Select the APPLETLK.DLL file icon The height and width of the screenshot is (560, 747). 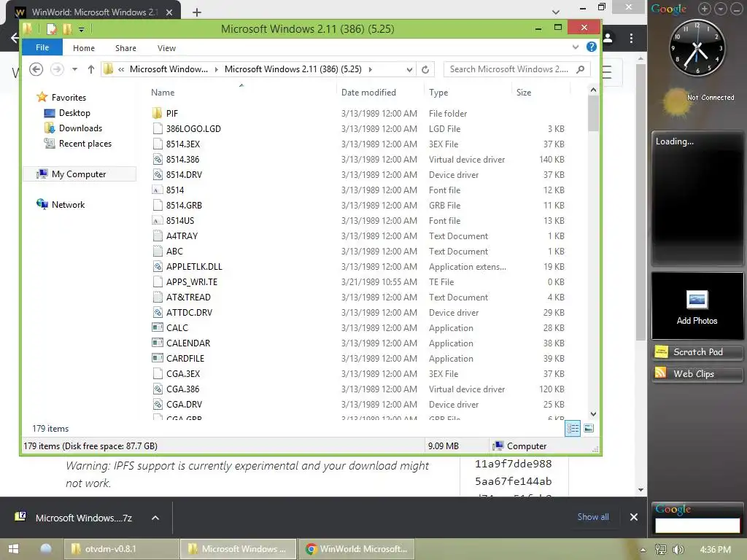click(158, 267)
